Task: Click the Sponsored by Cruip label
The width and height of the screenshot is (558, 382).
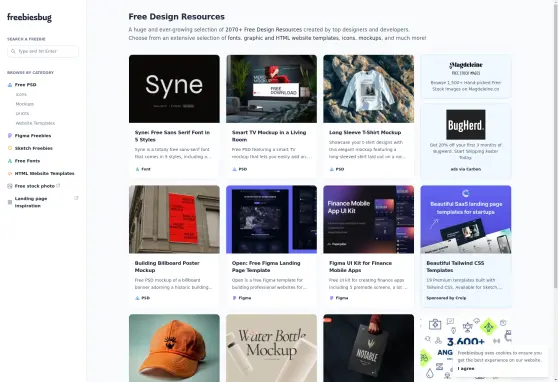Action: pos(446,298)
